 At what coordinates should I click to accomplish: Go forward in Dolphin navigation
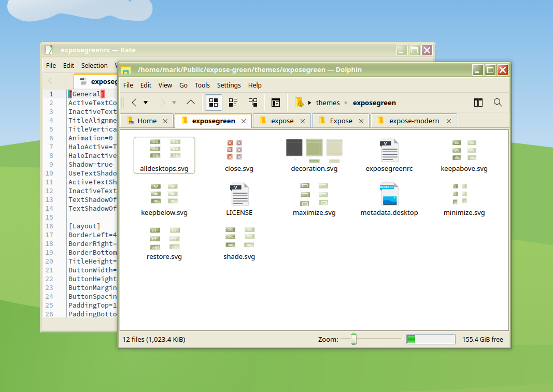point(163,103)
